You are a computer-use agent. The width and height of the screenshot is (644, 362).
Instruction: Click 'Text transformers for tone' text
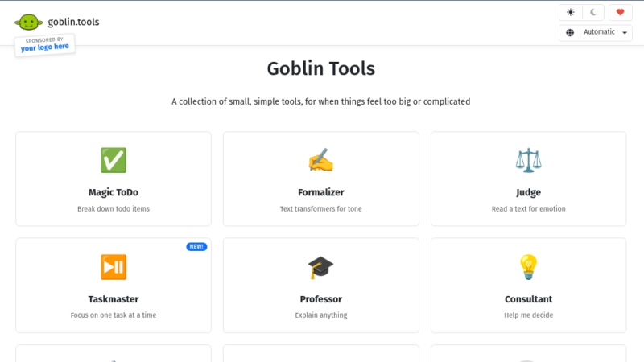coord(320,209)
